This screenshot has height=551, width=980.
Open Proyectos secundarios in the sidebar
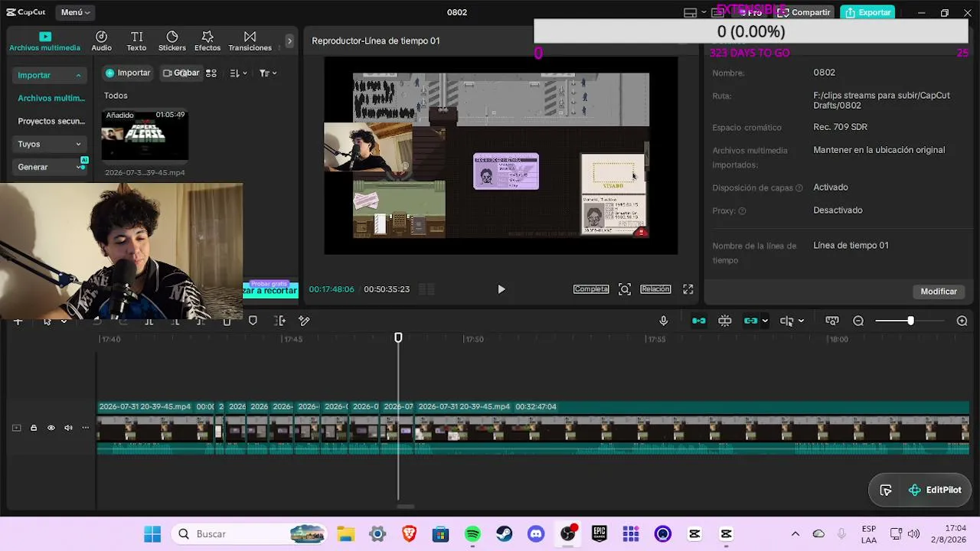click(x=51, y=121)
